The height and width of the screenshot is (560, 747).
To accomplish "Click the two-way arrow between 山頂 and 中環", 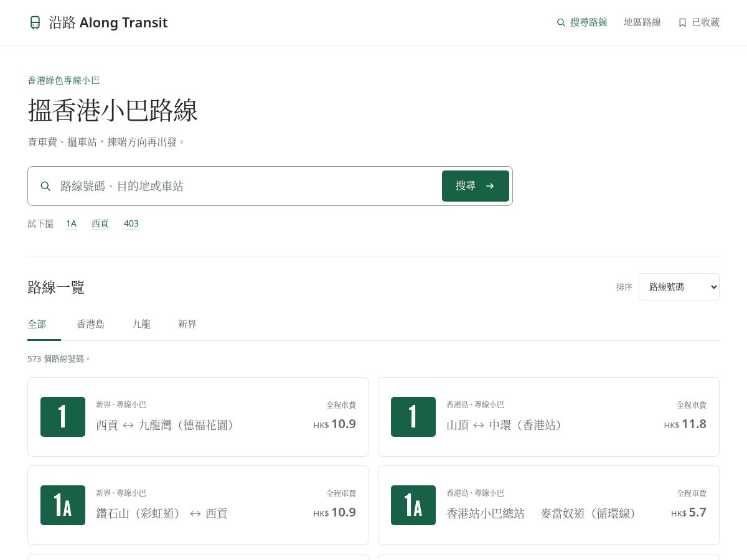I will coord(479,425).
